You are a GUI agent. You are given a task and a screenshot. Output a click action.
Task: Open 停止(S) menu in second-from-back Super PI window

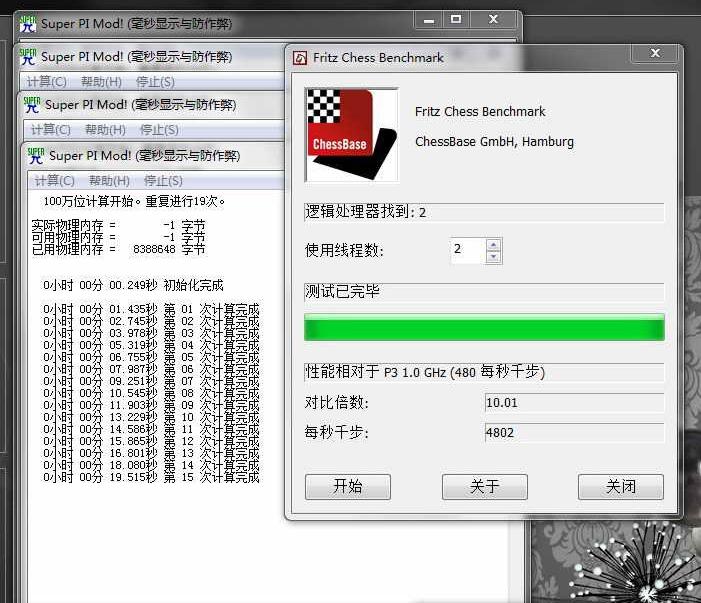(155, 82)
